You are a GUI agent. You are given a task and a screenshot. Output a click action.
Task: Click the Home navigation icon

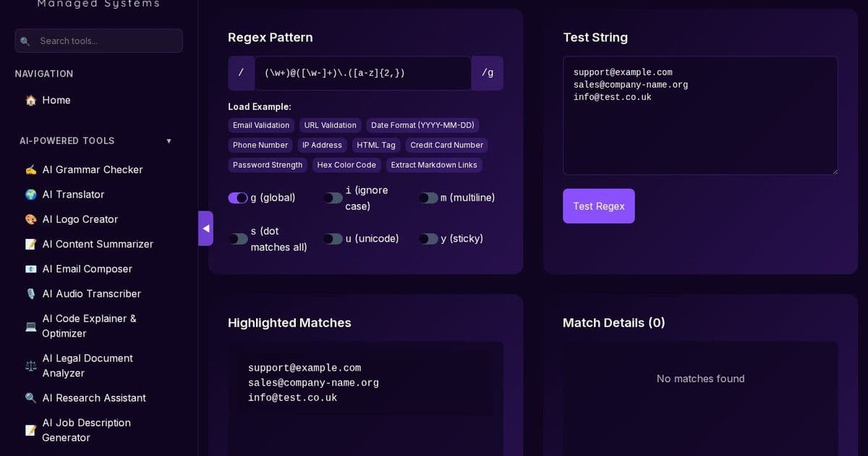[x=30, y=101]
